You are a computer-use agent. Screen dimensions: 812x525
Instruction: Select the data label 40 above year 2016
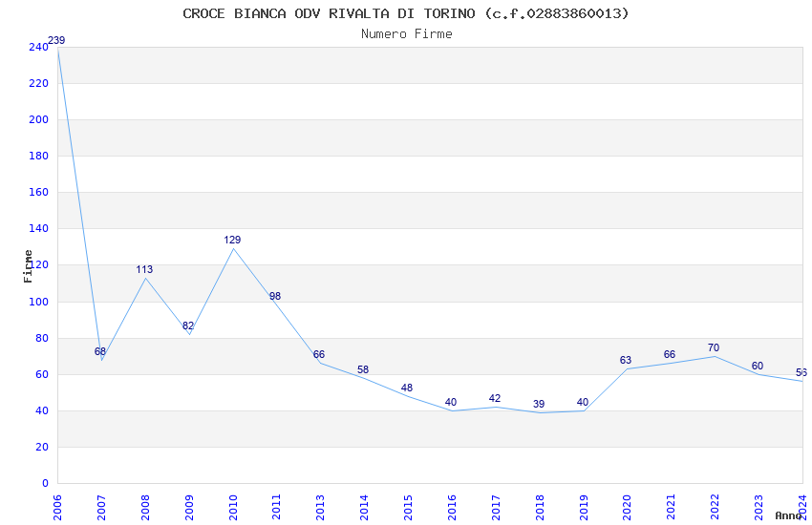[x=451, y=403]
